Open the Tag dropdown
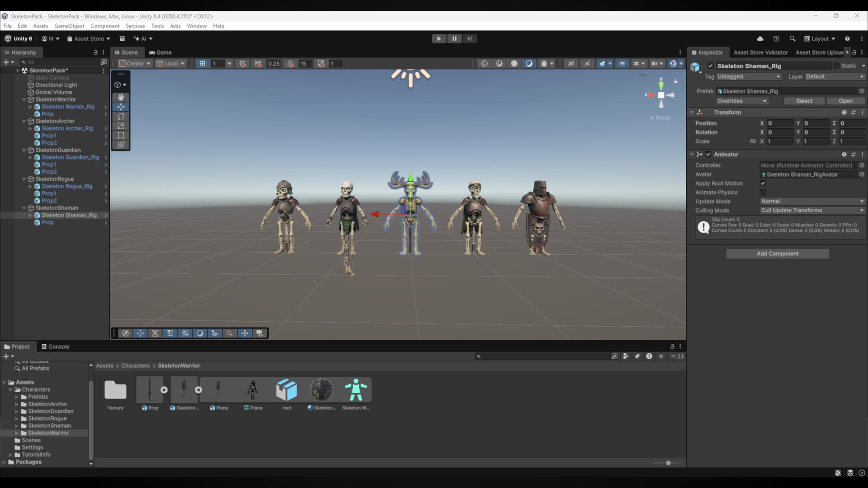This screenshot has height=488, width=868. tap(749, 77)
